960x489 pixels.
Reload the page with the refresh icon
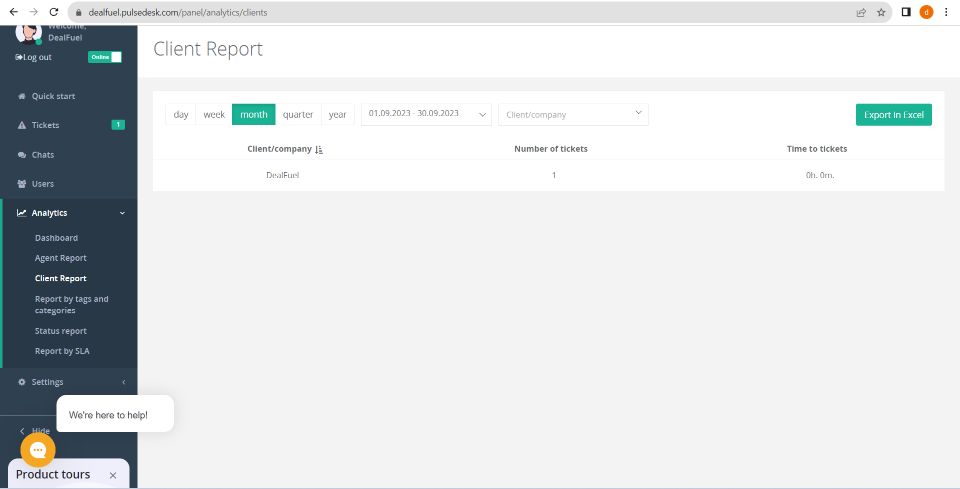tap(54, 12)
